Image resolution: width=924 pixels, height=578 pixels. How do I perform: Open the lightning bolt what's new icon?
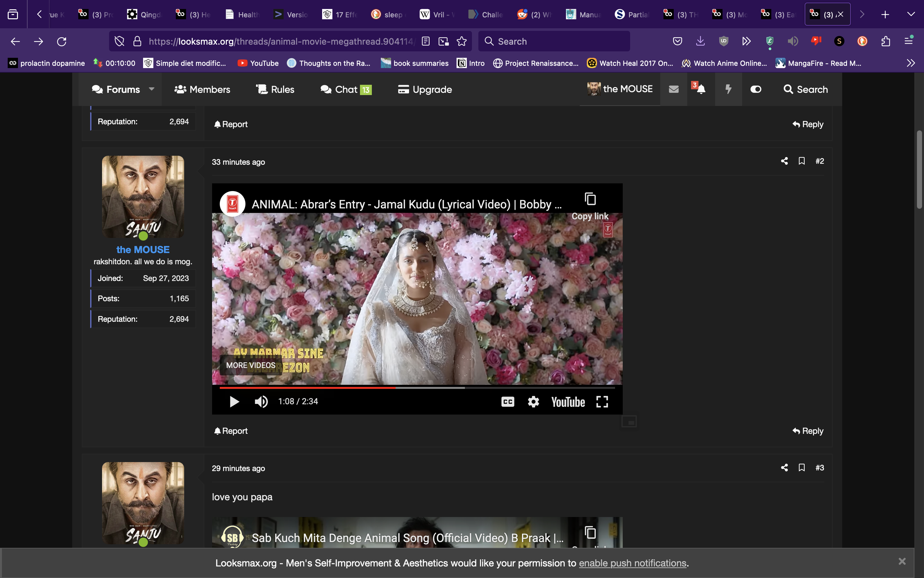coord(729,90)
